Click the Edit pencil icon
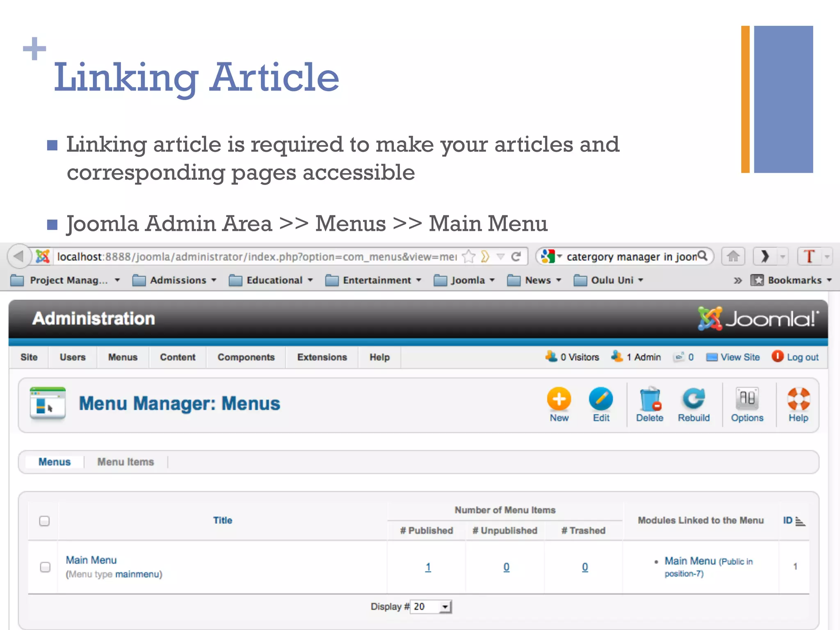Screen dimensions: 840x630 601,399
